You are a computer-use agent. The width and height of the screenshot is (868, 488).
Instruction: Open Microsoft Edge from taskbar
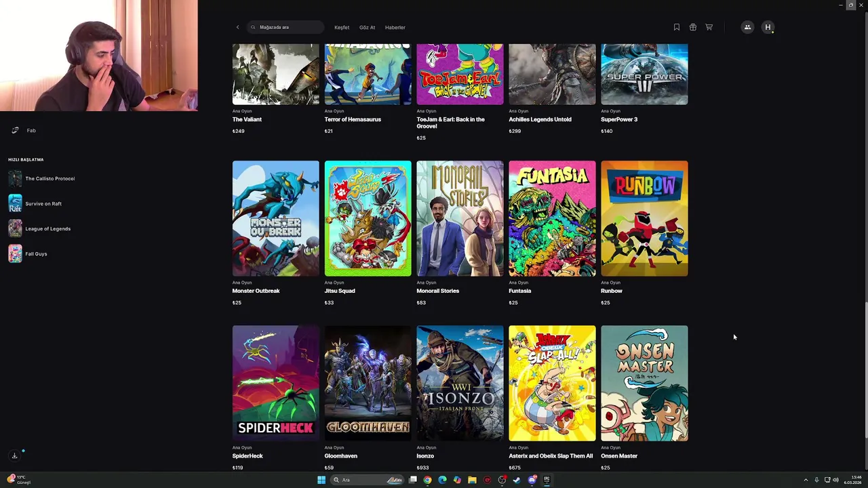(x=442, y=480)
